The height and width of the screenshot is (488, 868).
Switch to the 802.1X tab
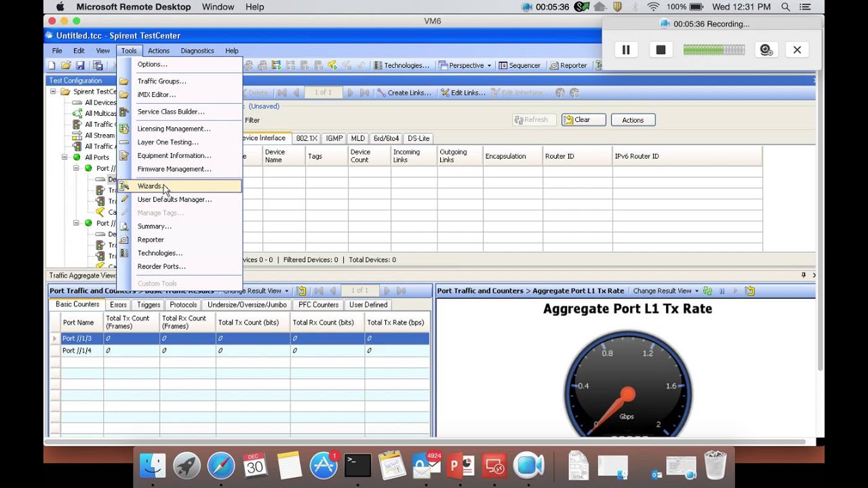[307, 138]
